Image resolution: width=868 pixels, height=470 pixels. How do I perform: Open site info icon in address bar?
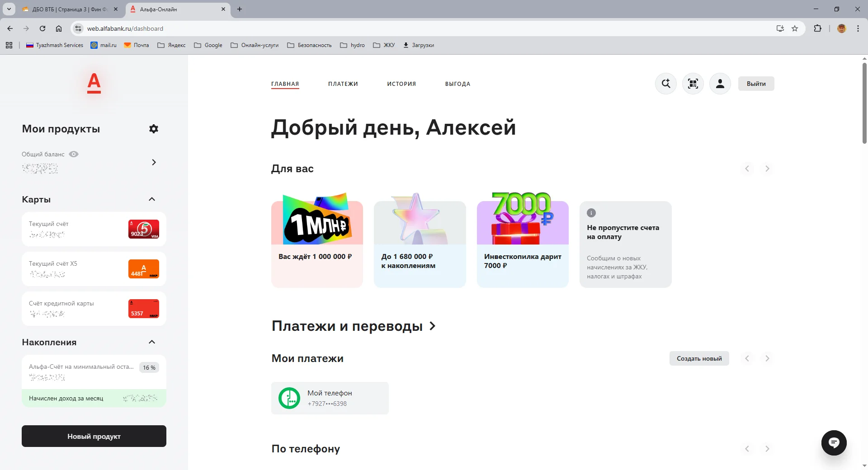(78, 28)
